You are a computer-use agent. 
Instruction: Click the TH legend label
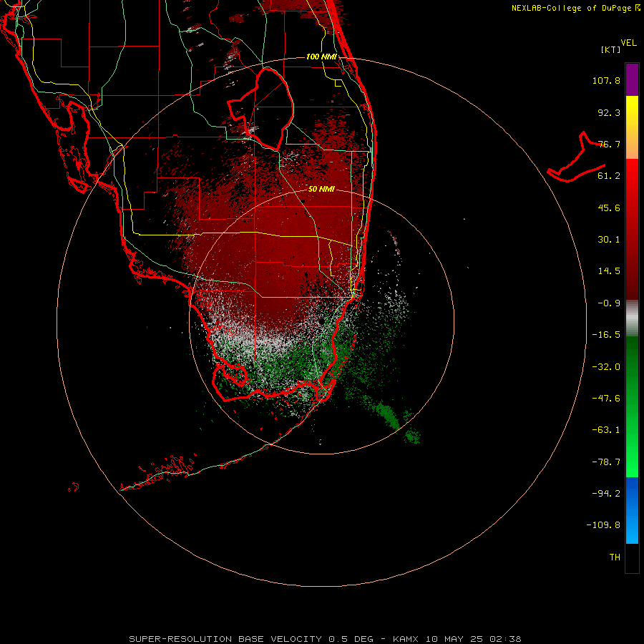(x=615, y=557)
